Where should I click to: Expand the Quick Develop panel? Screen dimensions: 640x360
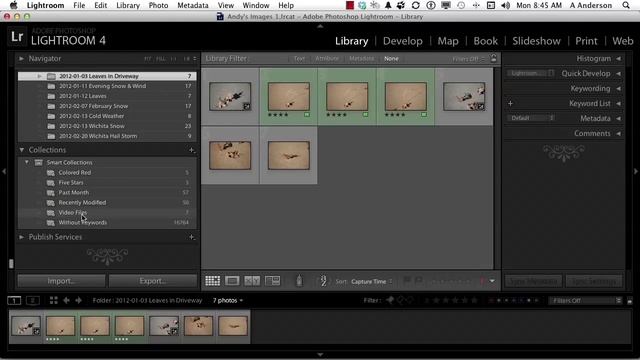(x=619, y=74)
